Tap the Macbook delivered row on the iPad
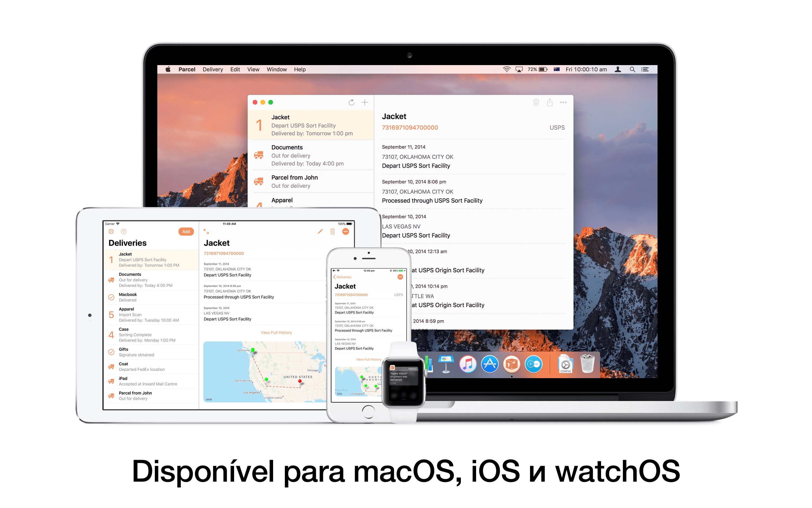 (151, 297)
